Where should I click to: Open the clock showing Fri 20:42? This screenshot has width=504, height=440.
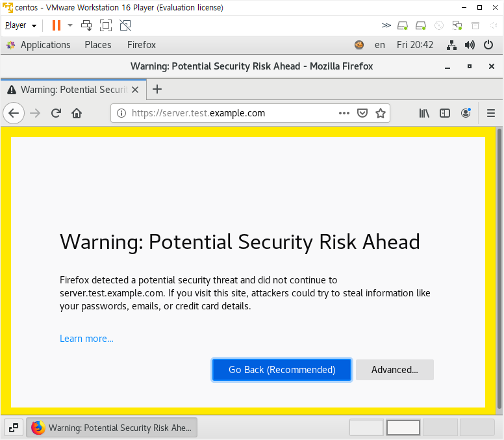415,45
